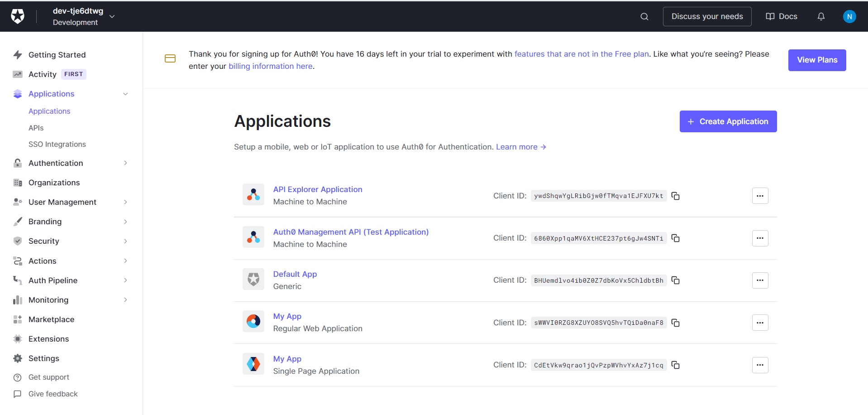This screenshot has width=868, height=415.
Task: Click the Single Page Application logo thumbnail
Action: [x=253, y=364]
